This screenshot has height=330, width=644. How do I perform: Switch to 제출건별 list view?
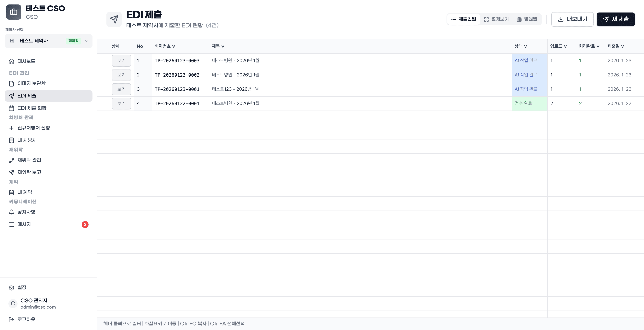(x=464, y=19)
